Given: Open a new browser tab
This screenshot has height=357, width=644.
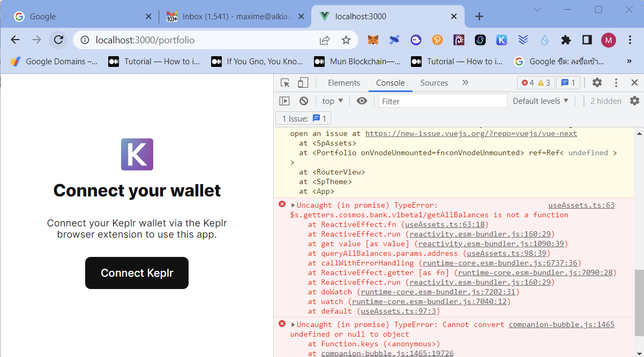Looking at the screenshot, I should coord(480,17).
